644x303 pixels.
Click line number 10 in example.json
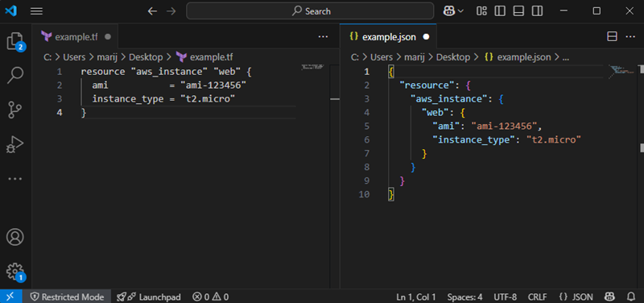[365, 194]
